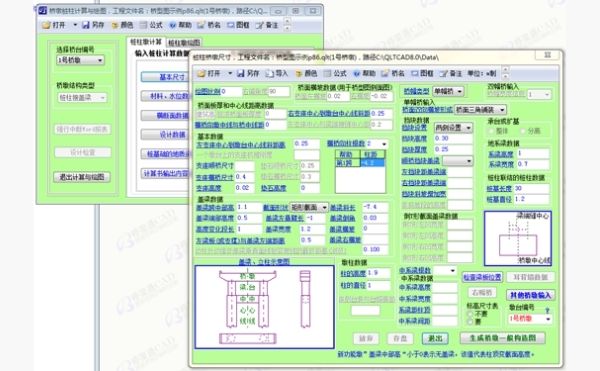Switch to the 桩柱墩计算 tab

(146, 42)
